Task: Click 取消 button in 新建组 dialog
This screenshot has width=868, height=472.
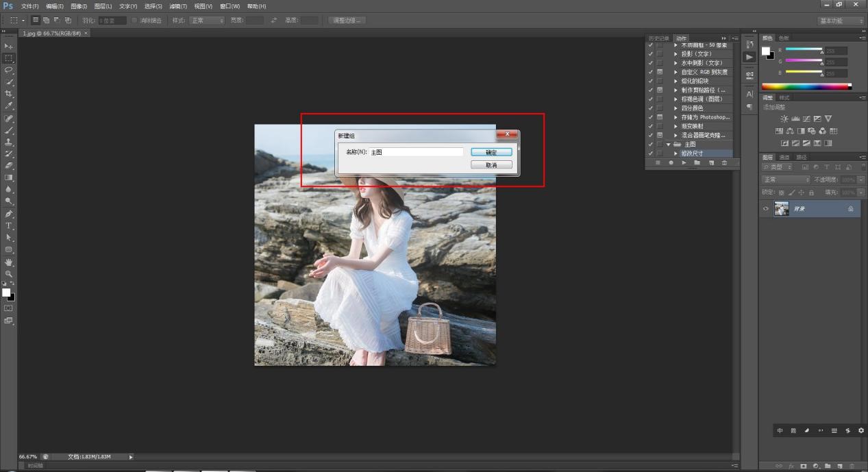Action: tap(491, 165)
